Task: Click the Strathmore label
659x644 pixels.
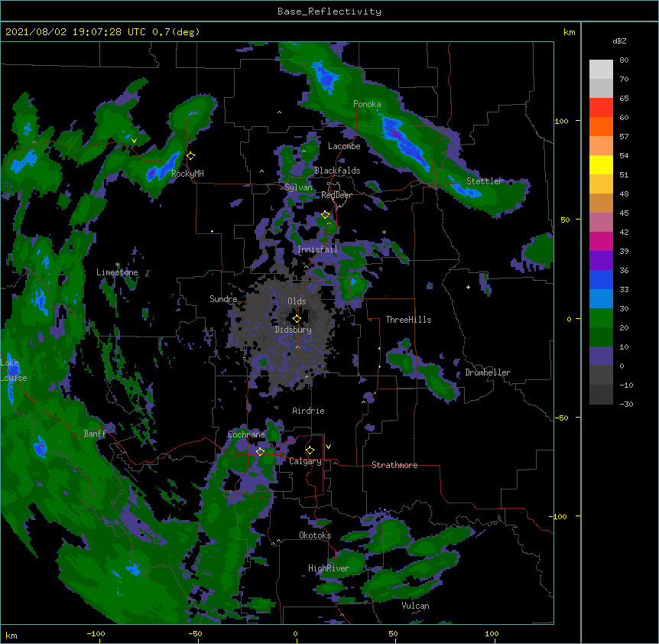Action: coord(394,465)
